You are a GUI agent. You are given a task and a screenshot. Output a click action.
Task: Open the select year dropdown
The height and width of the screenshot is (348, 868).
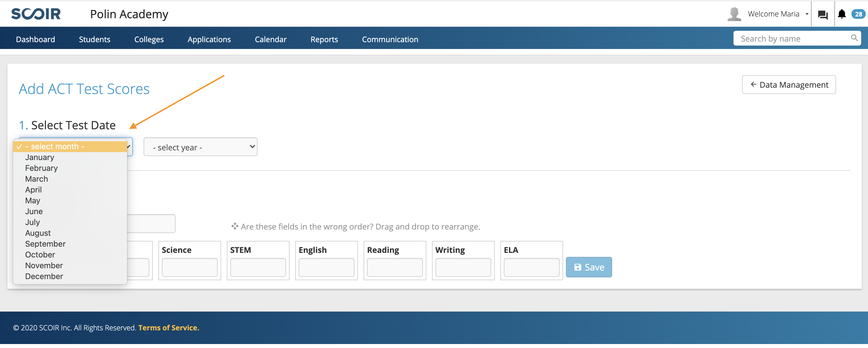tap(200, 147)
